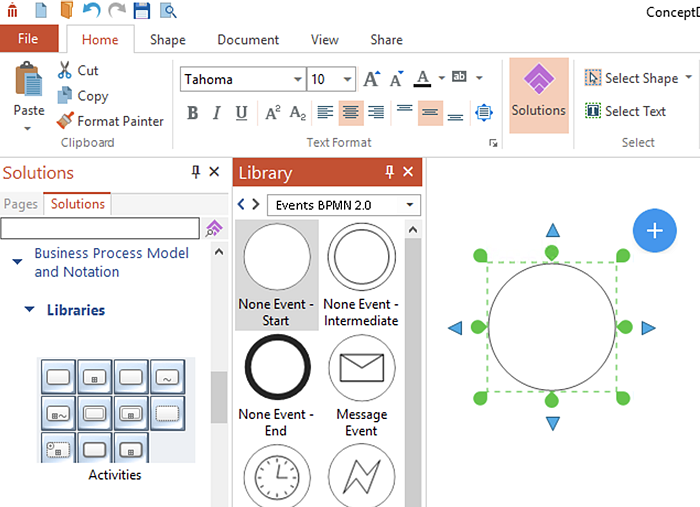The width and height of the screenshot is (700, 507).
Task: Click the Select Text button
Action: point(626,111)
